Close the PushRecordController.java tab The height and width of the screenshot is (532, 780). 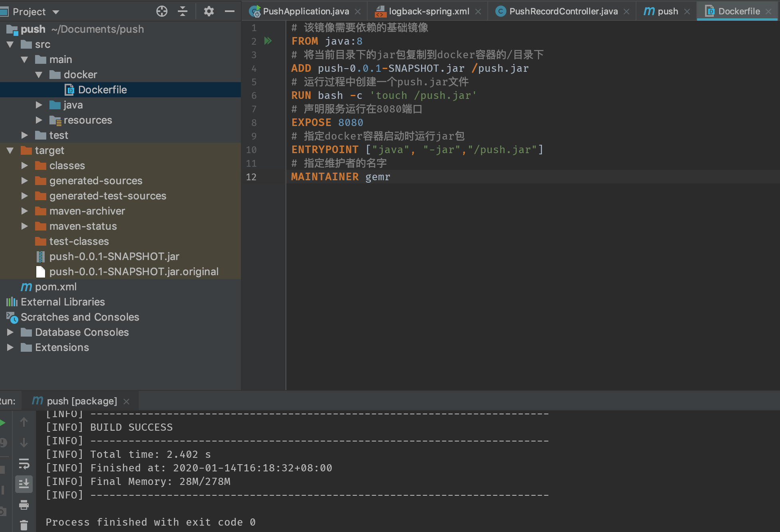point(626,12)
